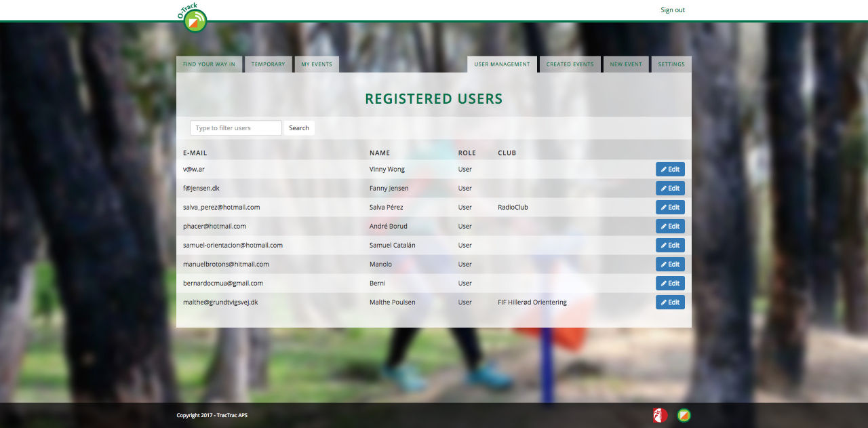Click Edit next to Manolo
The height and width of the screenshot is (428, 868).
670,265
